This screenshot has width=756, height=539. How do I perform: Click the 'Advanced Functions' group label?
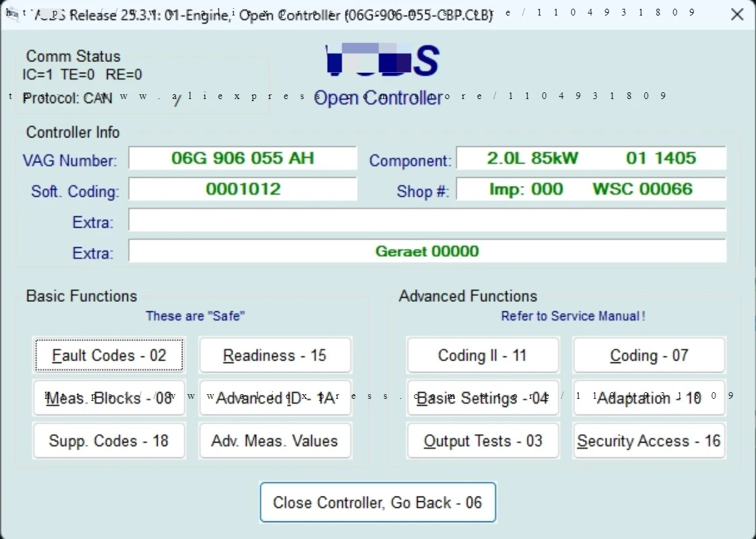point(468,296)
